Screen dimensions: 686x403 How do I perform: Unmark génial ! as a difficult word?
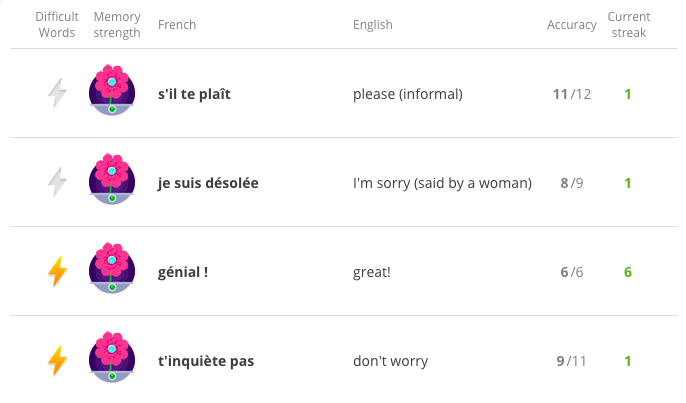tap(58, 272)
